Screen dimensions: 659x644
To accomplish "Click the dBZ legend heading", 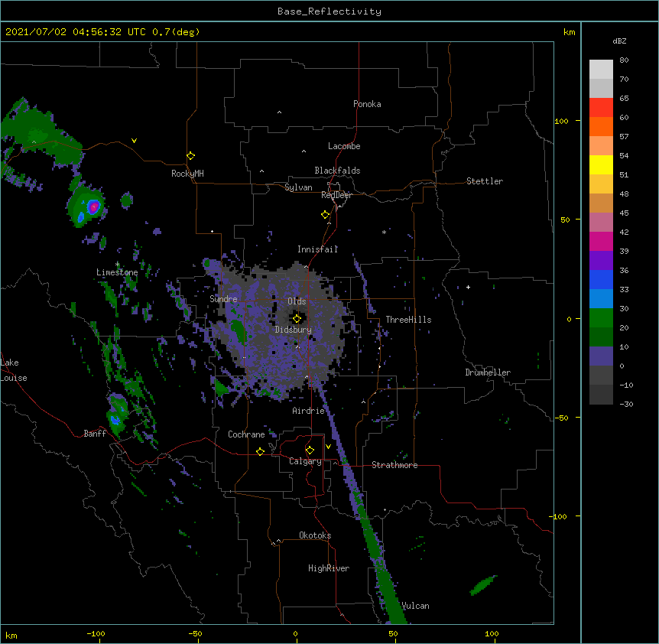I will 619,41.
